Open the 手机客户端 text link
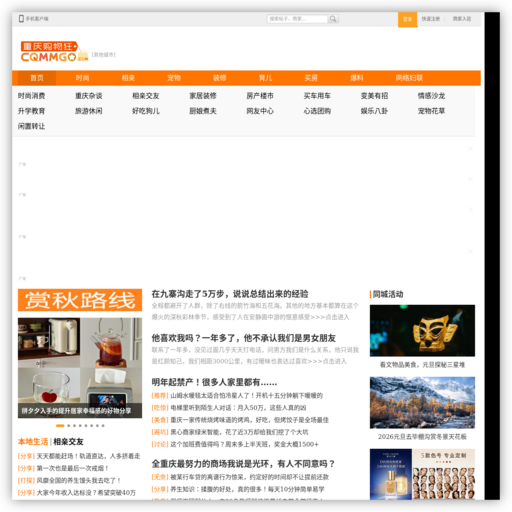Image resolution: width=512 pixels, height=512 pixels. (37, 19)
